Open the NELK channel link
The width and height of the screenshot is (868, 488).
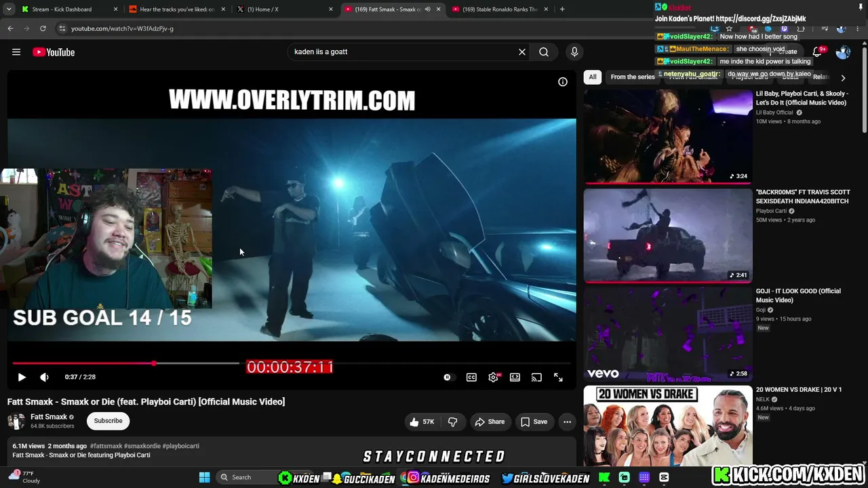[x=764, y=399]
